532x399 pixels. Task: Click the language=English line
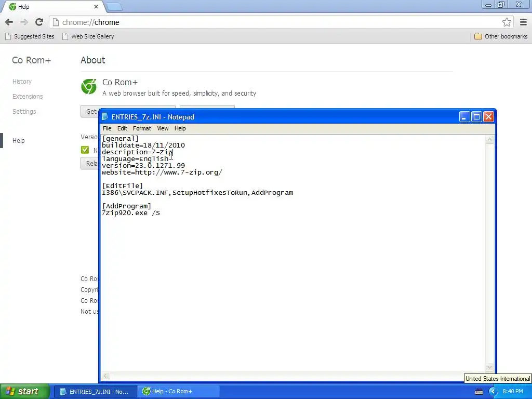coord(136,159)
